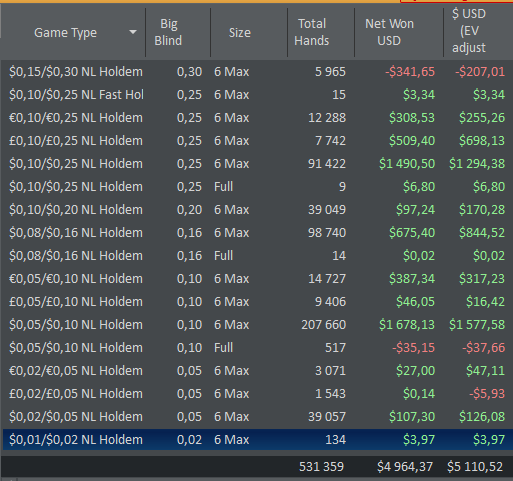Click the $5 110,52 total EV adjusted
The height and width of the screenshot is (481, 513).
475,467
